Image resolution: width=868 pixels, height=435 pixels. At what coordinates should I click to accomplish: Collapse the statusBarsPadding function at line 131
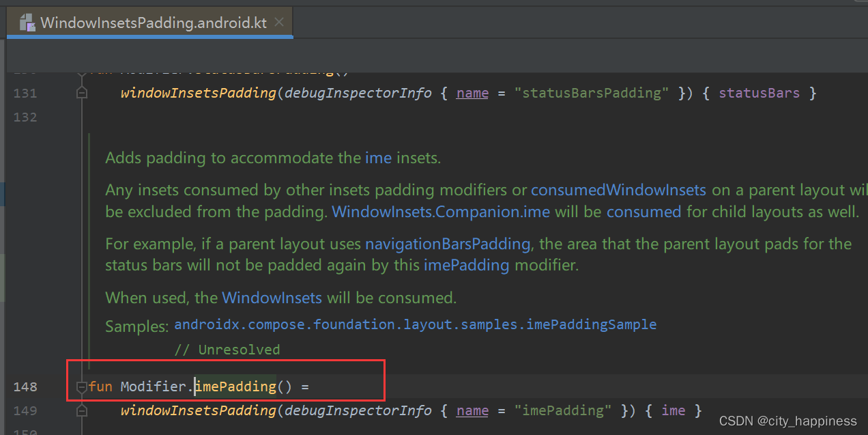pos(82,92)
